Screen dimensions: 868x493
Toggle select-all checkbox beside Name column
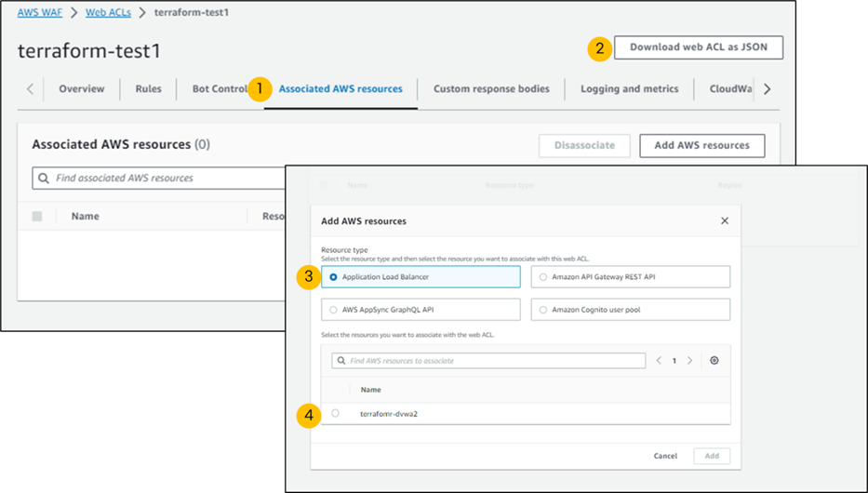(37, 217)
